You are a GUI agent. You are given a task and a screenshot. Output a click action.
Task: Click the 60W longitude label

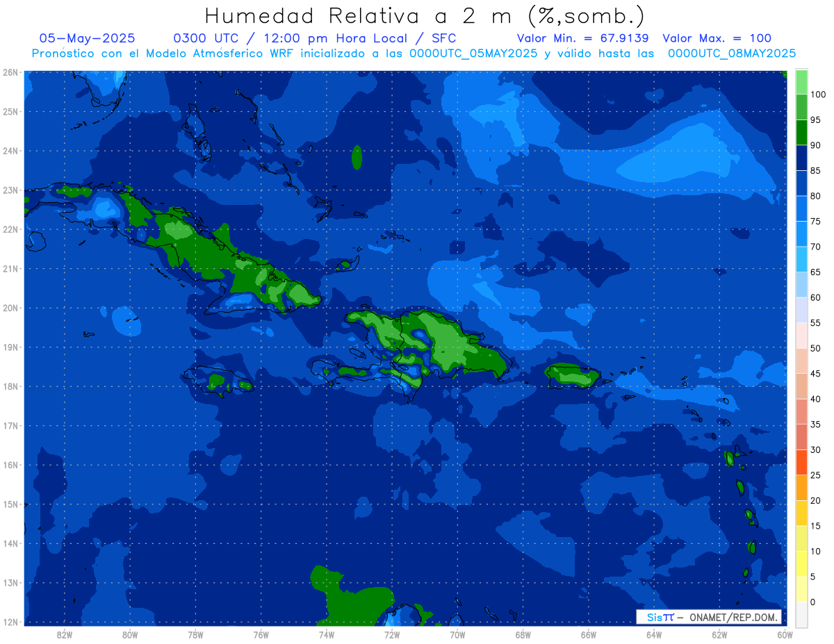coord(785,635)
